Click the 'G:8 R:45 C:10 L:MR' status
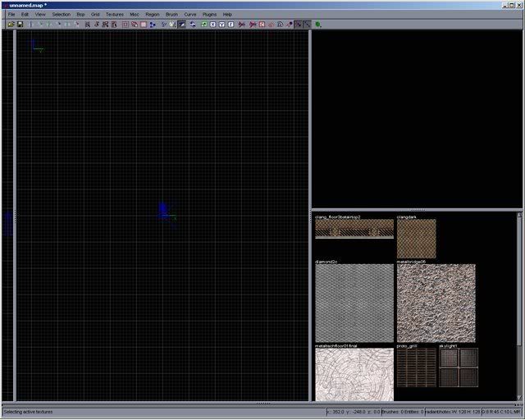The image size is (525, 420). (x=501, y=412)
